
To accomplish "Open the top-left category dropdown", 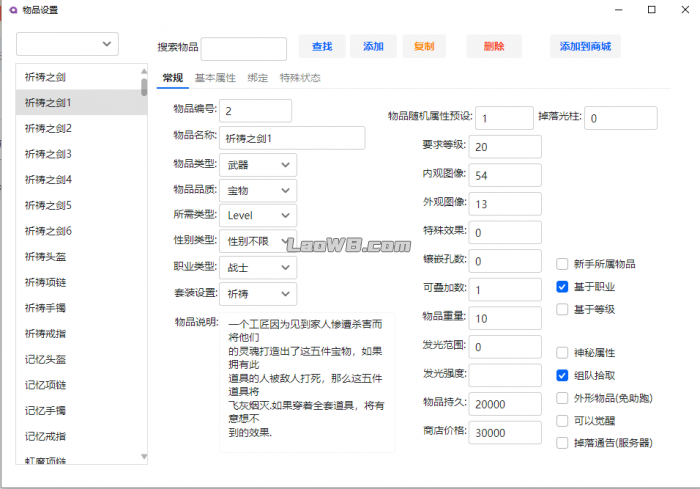I will 67,44.
